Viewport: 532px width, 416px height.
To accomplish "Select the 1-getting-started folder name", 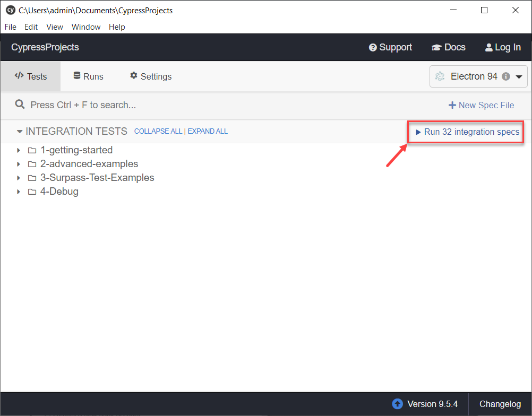I will [76, 150].
